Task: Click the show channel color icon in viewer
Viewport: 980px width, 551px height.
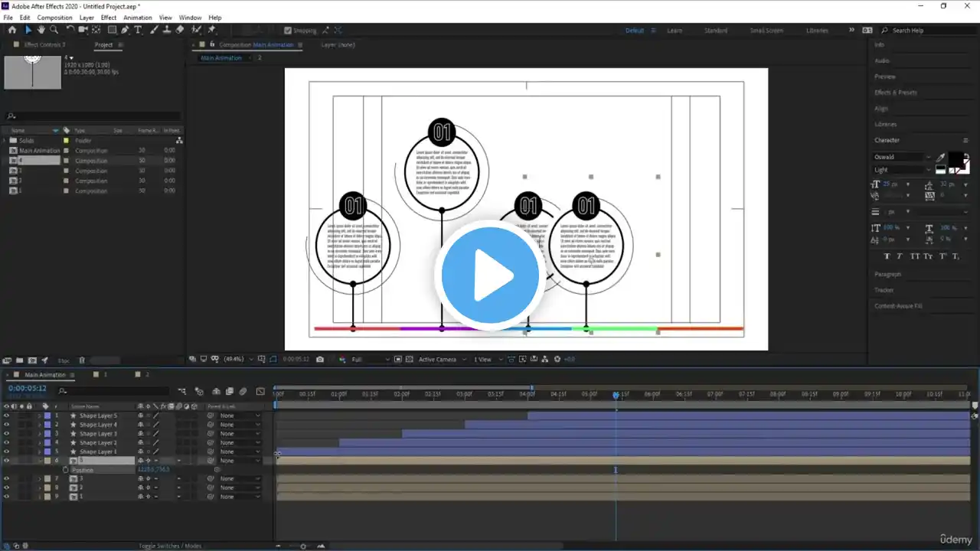Action: 341,359
